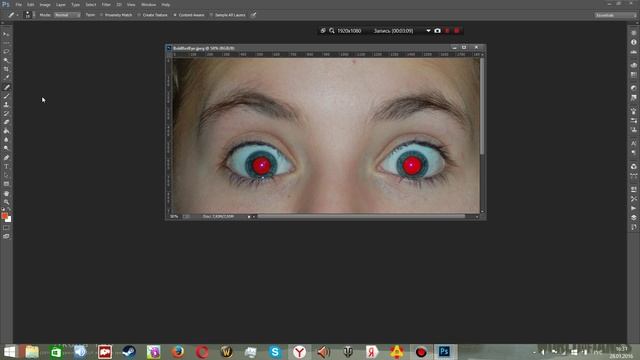Open Firefox from the taskbar
640x360 pixels.
pyautogui.click(x=178, y=352)
